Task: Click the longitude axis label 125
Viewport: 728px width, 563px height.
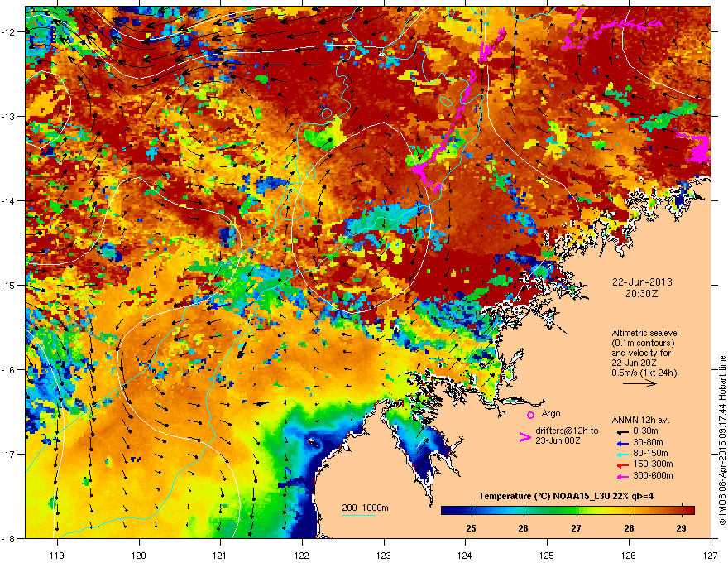Action: [x=548, y=555]
